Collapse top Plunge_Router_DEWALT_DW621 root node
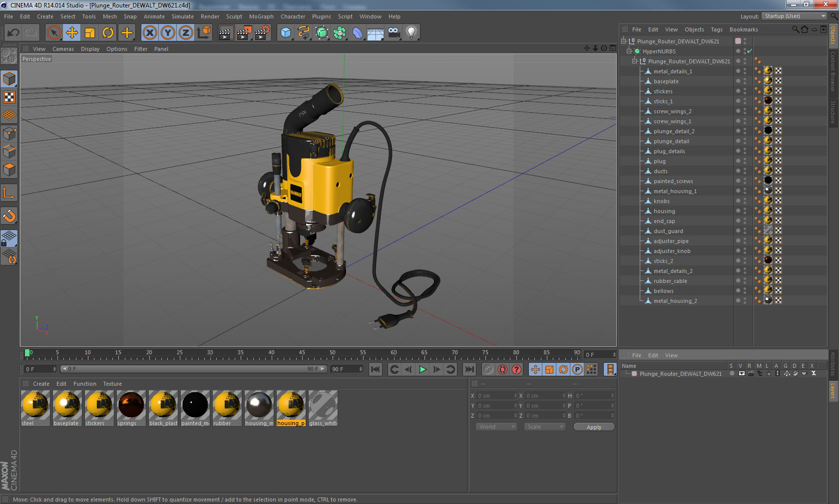This screenshot has width=839, height=504. (624, 41)
